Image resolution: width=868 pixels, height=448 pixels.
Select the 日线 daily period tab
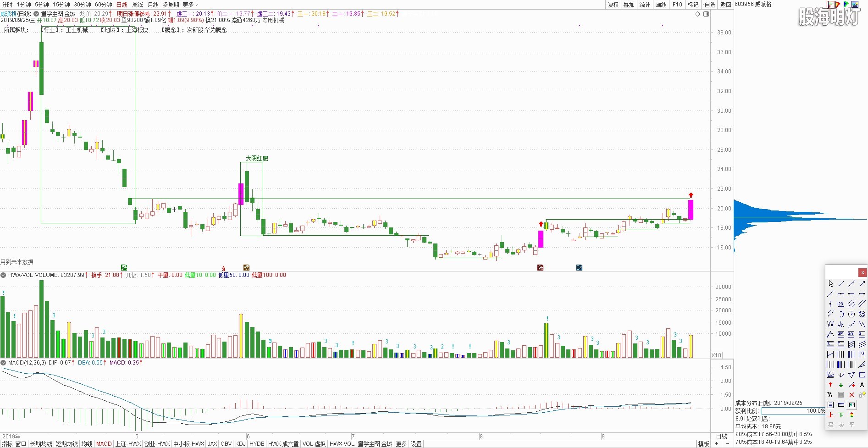pyautogui.click(x=122, y=5)
